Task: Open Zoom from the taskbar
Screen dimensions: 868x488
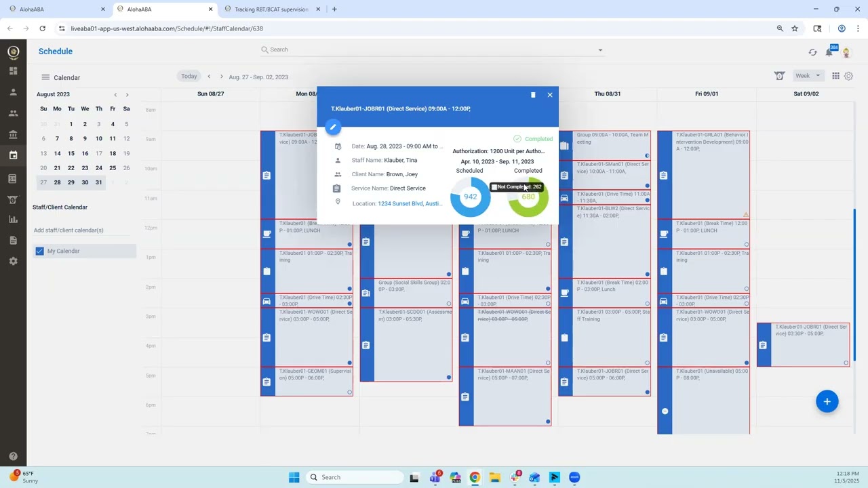Action: (574, 477)
